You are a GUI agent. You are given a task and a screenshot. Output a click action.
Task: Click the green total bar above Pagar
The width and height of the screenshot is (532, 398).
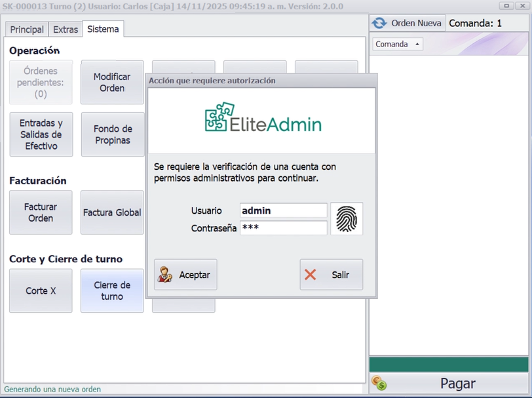449,365
